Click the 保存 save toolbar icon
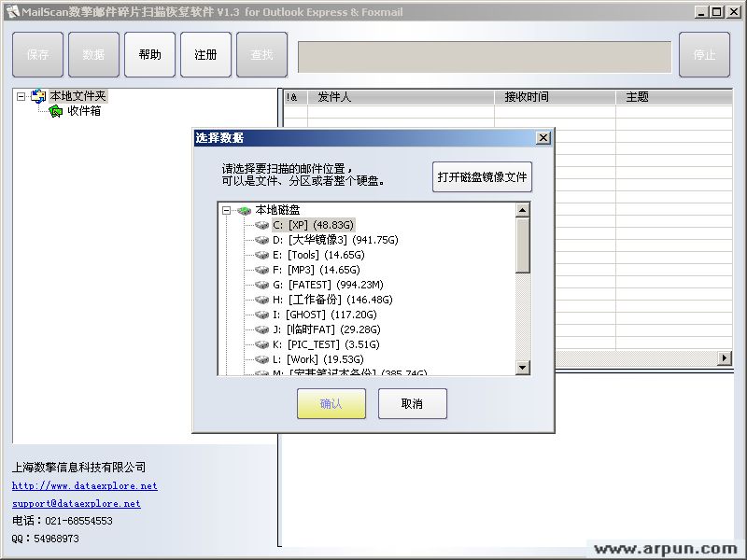Screen dimensions: 747x560 pyautogui.click(x=37, y=54)
